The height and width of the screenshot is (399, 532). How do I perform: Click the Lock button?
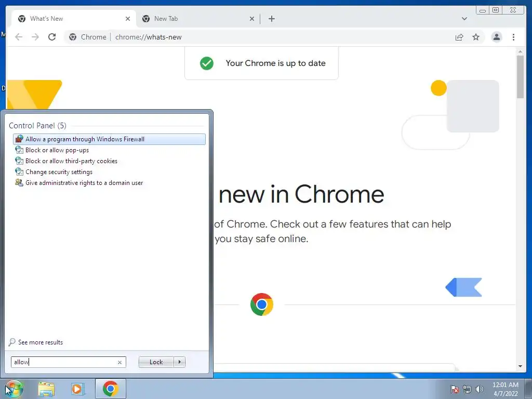(x=156, y=362)
